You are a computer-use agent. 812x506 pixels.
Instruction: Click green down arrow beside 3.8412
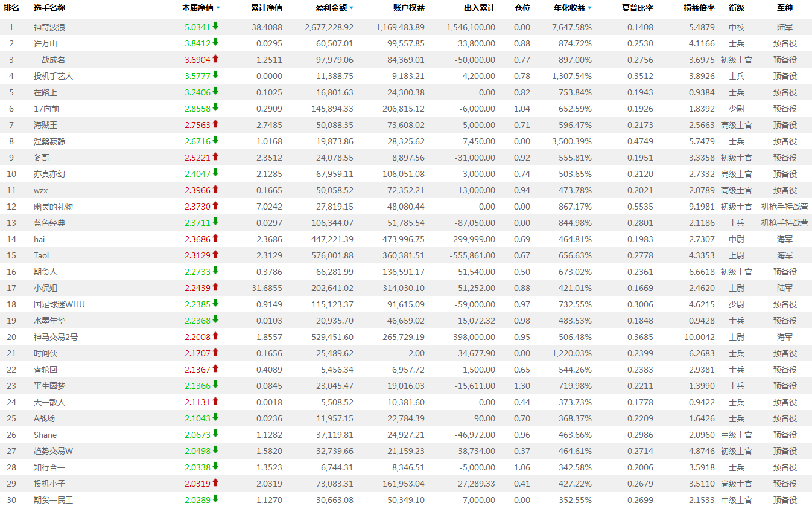point(215,42)
